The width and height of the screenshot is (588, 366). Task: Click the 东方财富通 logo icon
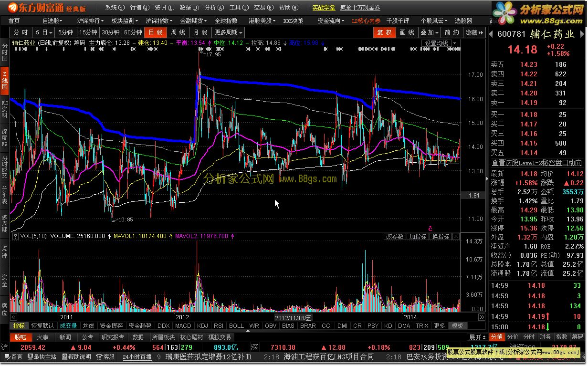pos(12,8)
